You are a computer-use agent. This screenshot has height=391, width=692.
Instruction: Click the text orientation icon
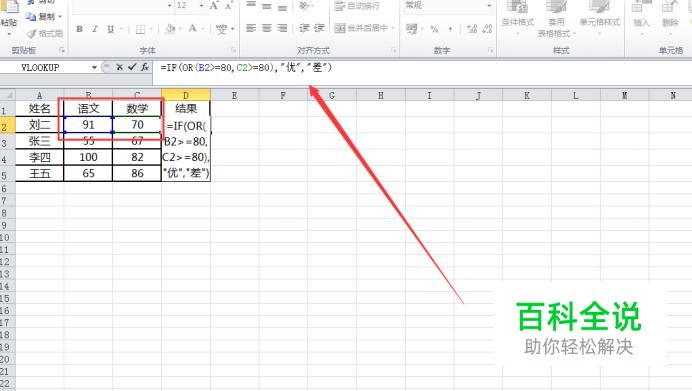point(305,5)
